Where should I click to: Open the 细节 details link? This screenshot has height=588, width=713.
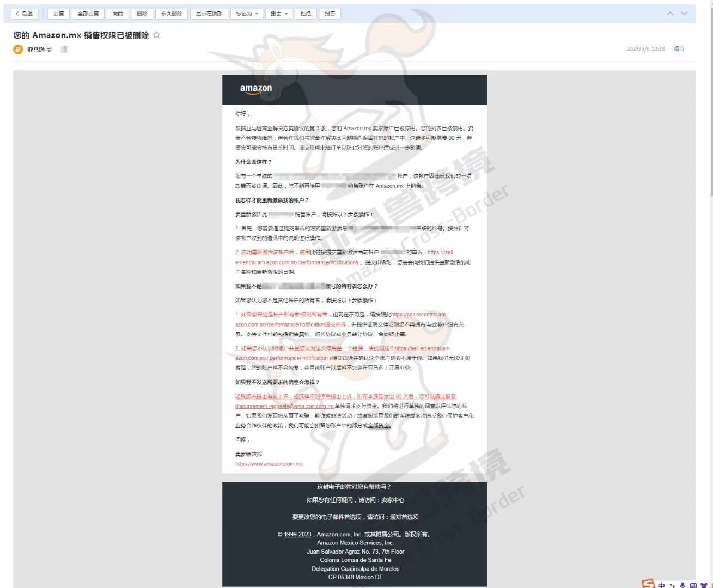(x=679, y=49)
